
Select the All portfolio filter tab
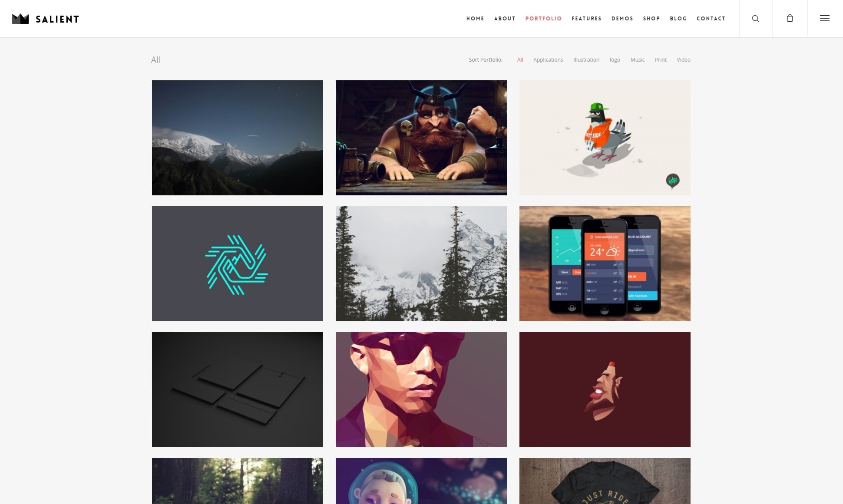(520, 59)
